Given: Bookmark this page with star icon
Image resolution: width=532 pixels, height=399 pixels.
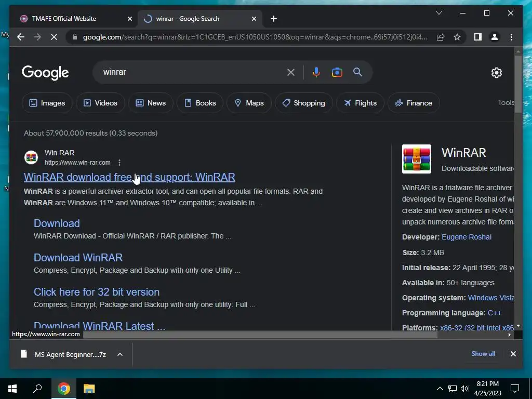Looking at the screenshot, I should pyautogui.click(x=457, y=37).
